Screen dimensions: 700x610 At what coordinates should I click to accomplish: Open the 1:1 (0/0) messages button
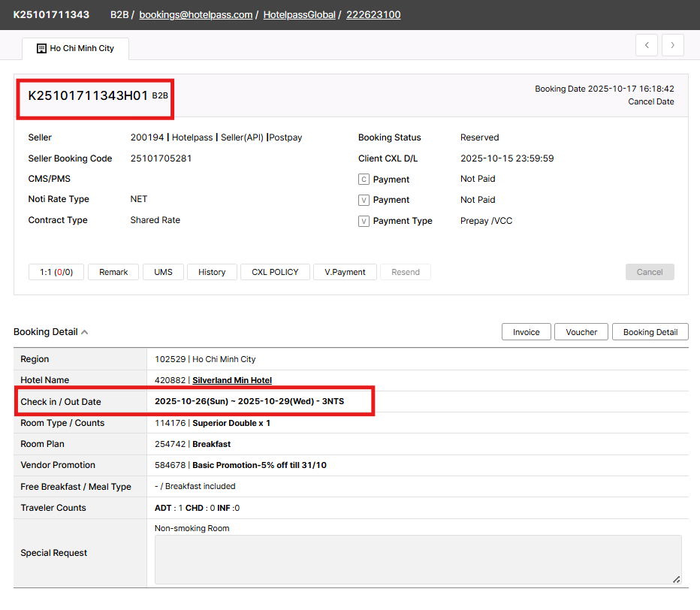[x=56, y=272]
